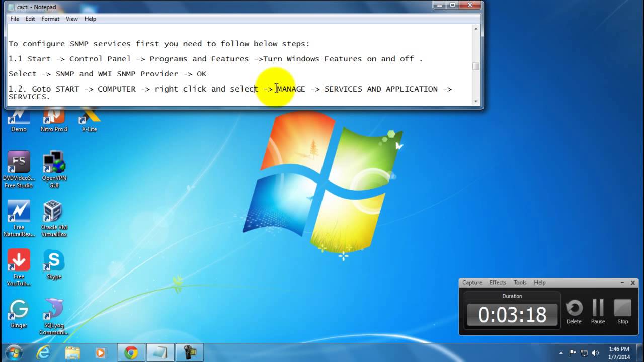Click "Turn Windows Features on and off" text
The width and height of the screenshot is (644, 362).
click(339, 59)
